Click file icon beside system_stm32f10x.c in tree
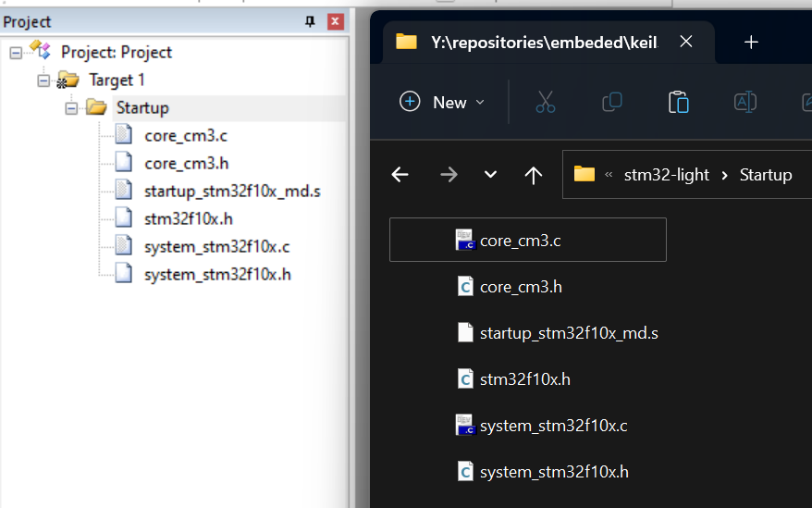This screenshot has width=812, height=508. [123, 245]
